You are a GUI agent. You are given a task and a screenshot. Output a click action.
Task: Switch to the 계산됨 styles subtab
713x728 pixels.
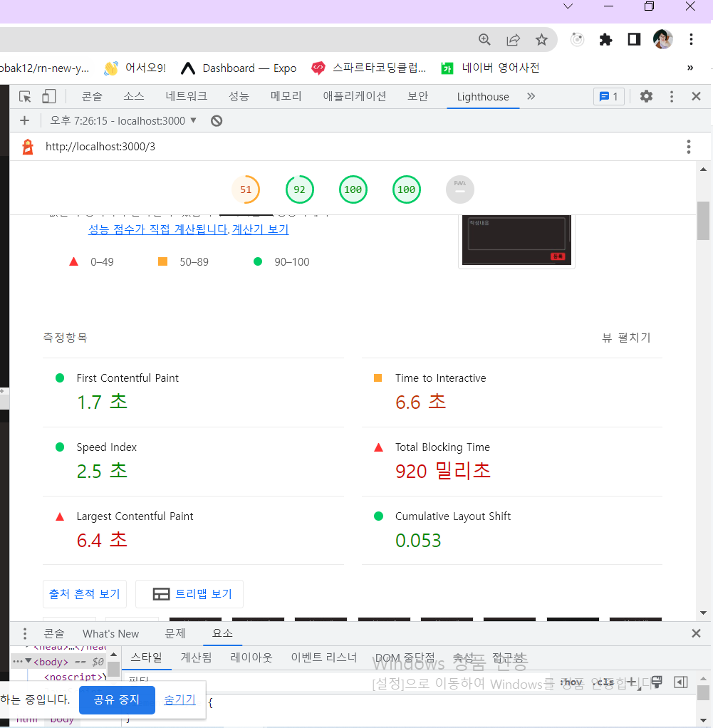pos(196,657)
